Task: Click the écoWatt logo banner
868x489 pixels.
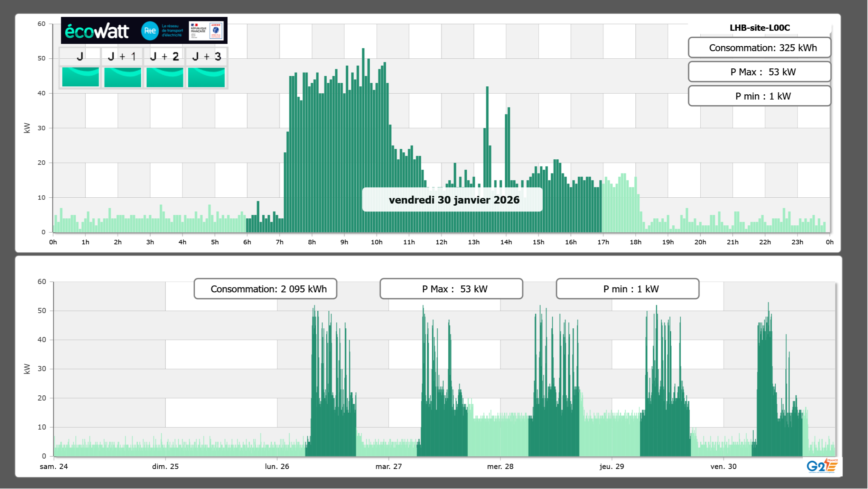Action: [x=97, y=31]
